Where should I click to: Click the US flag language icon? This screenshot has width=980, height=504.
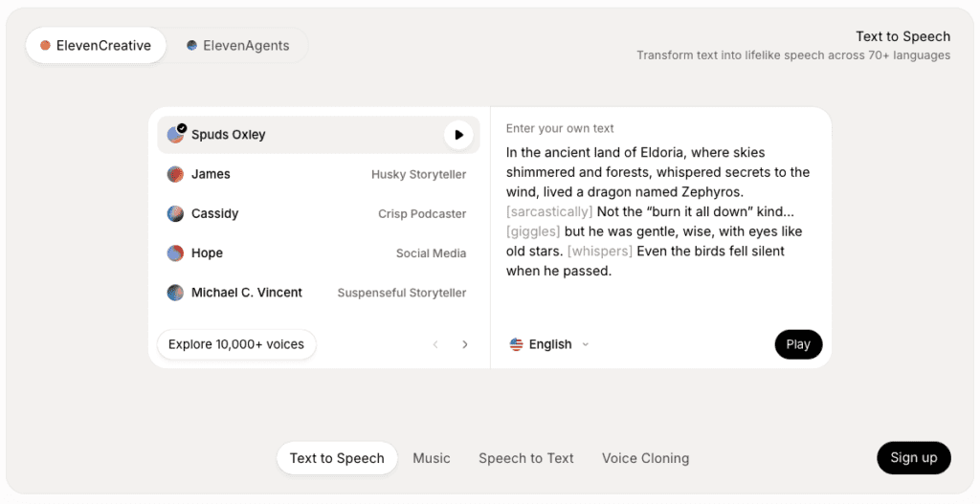517,344
